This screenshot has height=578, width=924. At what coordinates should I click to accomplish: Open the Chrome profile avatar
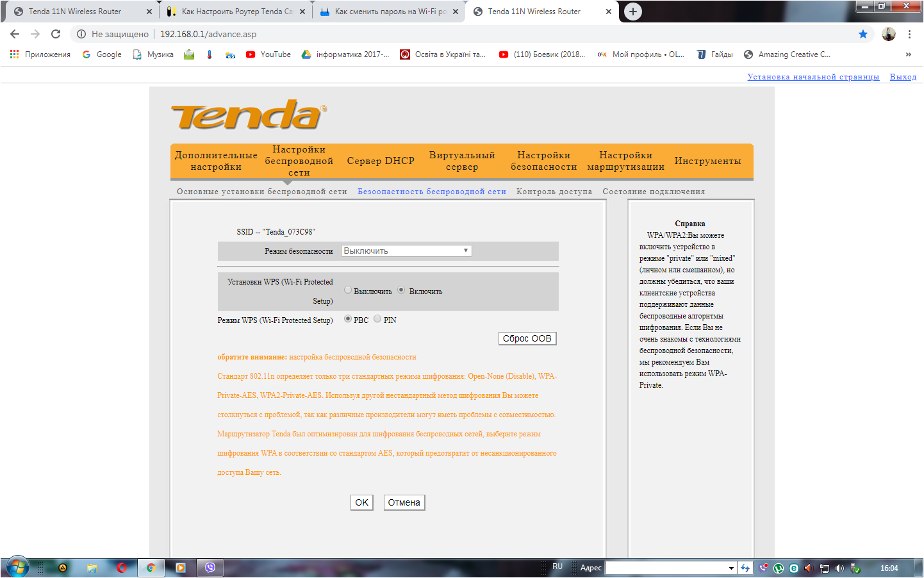(889, 34)
